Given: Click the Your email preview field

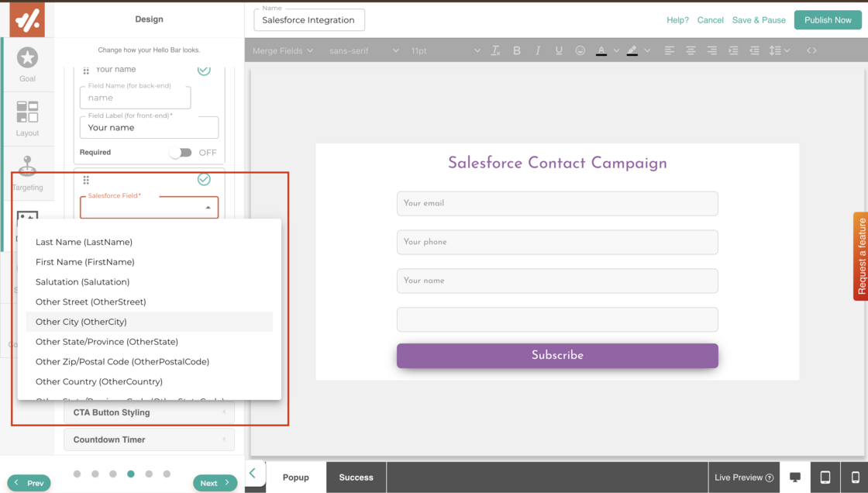Looking at the screenshot, I should click(x=557, y=203).
